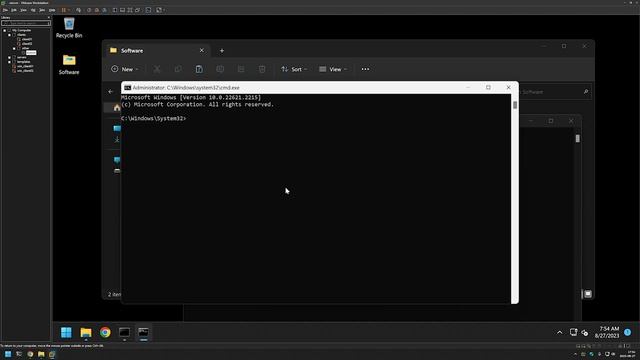Select the Recycle Bin desktop icon
The image size is (640, 360).
pyautogui.click(x=69, y=28)
